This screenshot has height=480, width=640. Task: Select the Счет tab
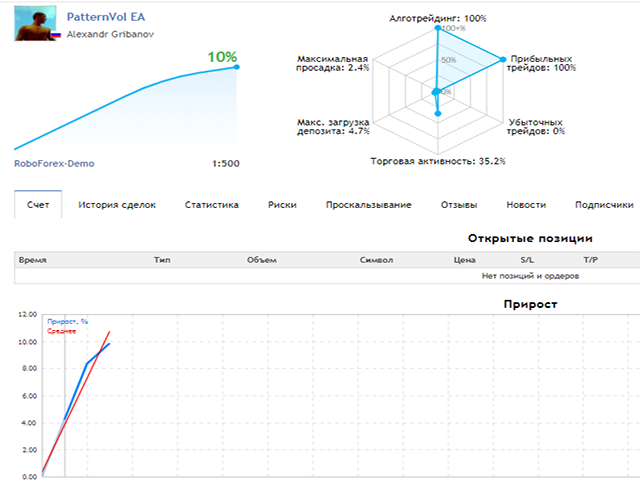pyautogui.click(x=39, y=205)
